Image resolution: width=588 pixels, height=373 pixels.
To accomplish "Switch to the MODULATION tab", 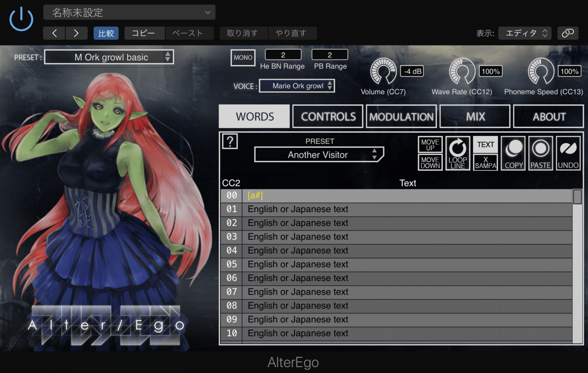I will (401, 116).
